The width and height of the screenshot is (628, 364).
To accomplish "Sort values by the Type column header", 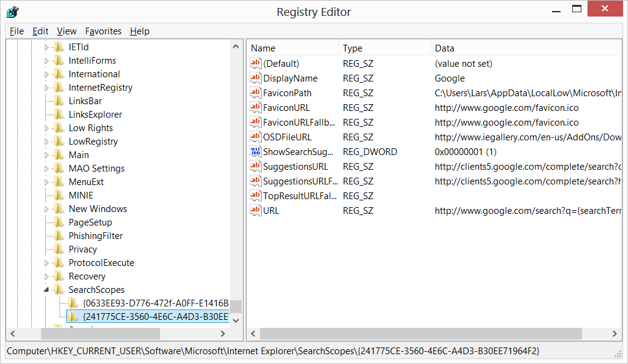I will tap(385, 48).
